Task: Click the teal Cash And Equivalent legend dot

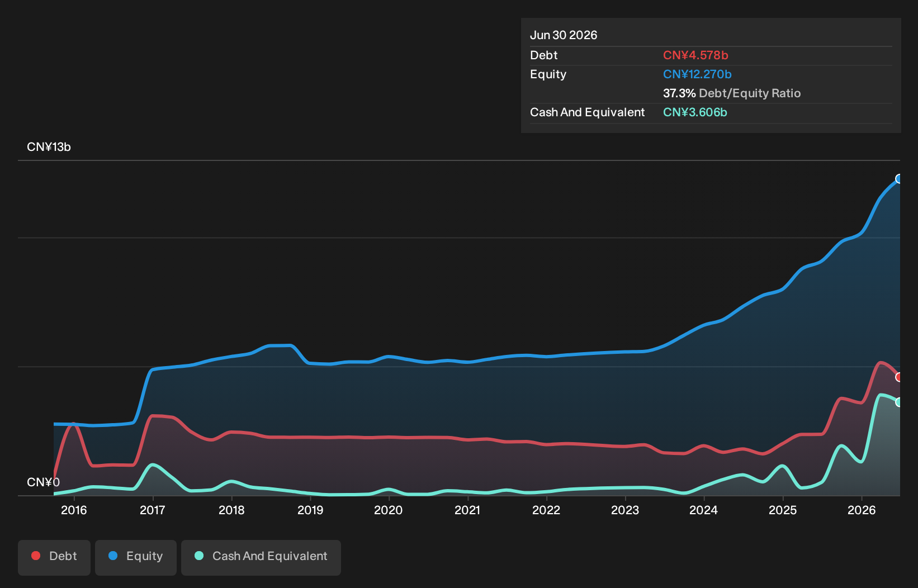Action: point(199,556)
